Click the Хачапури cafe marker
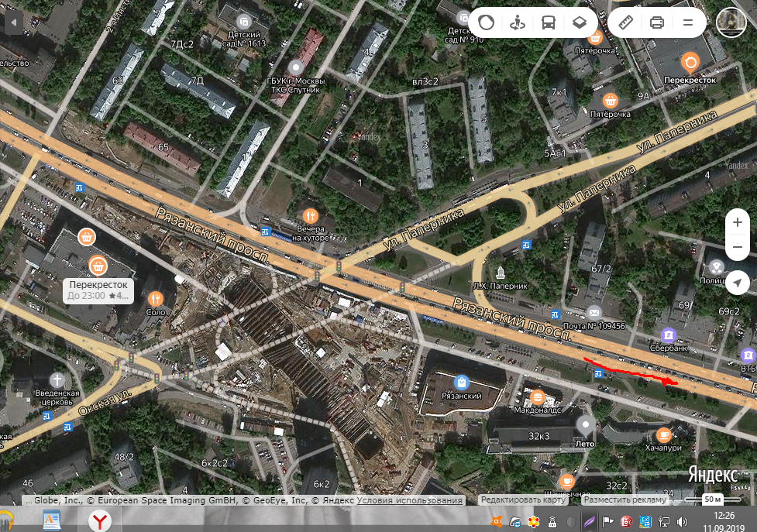Viewport: 757px width, 532px height. tap(664, 435)
